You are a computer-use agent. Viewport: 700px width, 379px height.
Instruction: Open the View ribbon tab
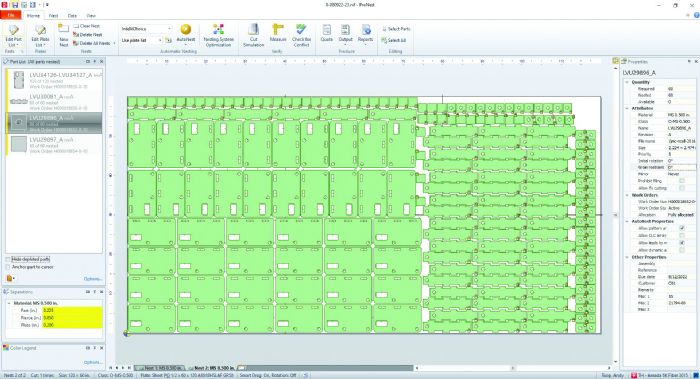click(x=91, y=16)
